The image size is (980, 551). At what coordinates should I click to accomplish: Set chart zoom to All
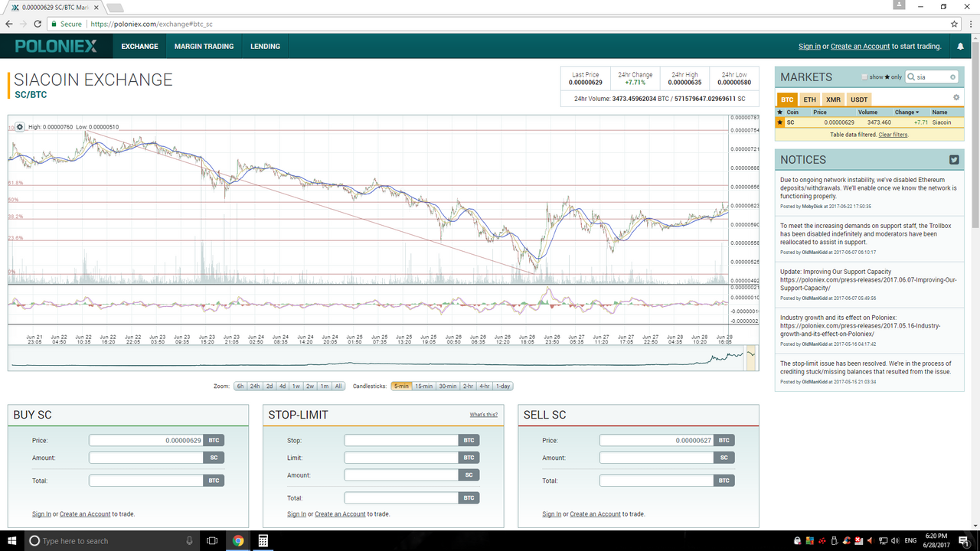click(x=338, y=386)
